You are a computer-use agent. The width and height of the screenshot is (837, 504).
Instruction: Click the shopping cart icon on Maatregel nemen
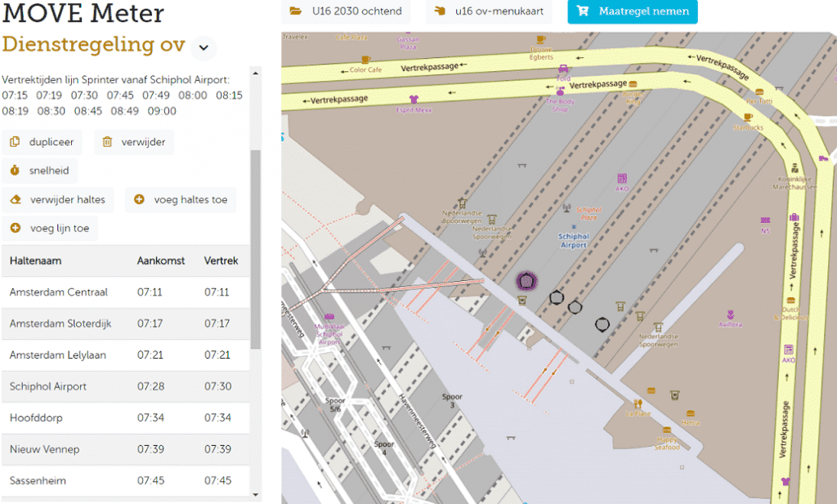point(583,11)
